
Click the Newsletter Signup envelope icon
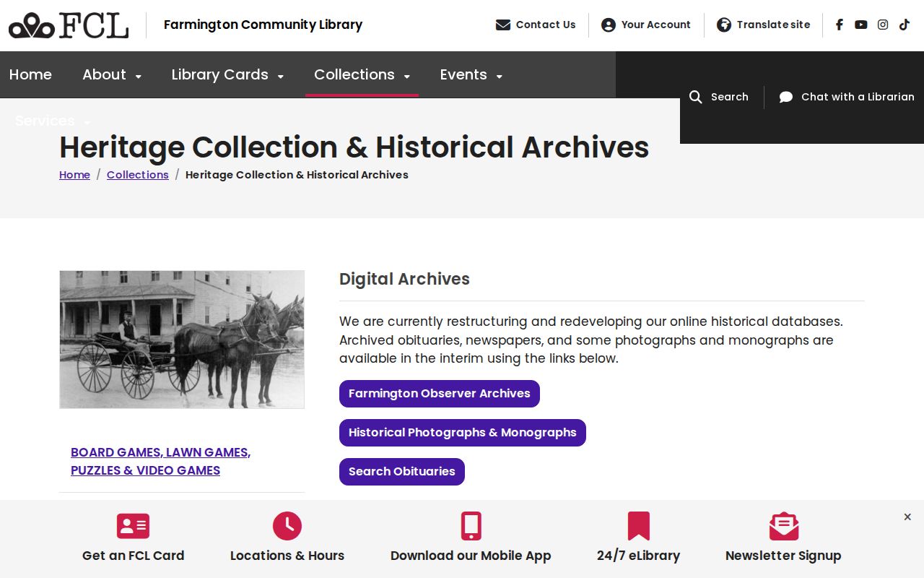point(784,526)
